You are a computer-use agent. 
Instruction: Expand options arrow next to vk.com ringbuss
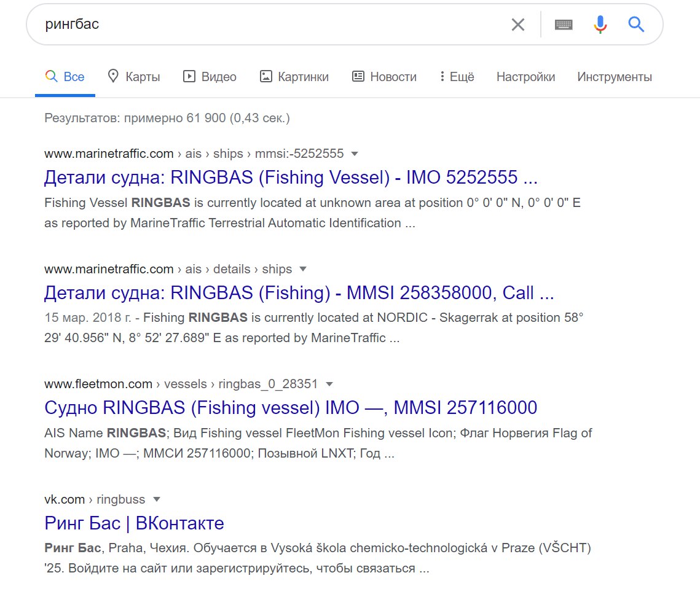(157, 499)
